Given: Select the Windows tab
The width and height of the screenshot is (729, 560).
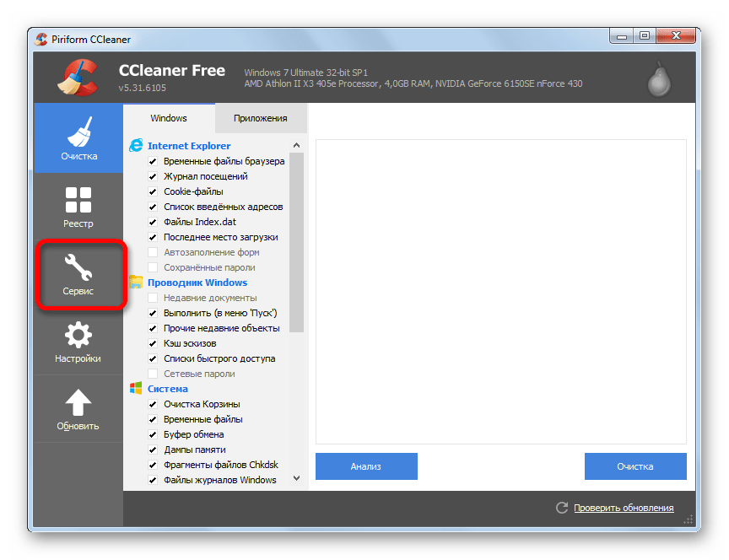Looking at the screenshot, I should (169, 118).
